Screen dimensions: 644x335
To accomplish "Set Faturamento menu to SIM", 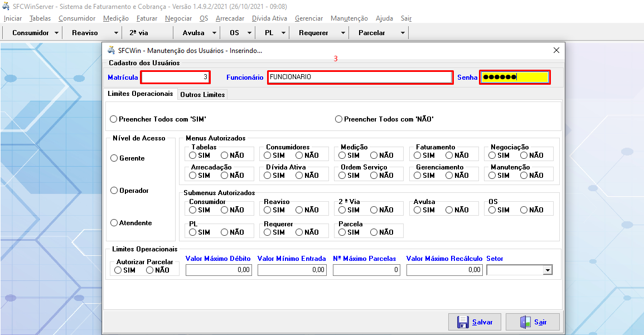I will [418, 156].
